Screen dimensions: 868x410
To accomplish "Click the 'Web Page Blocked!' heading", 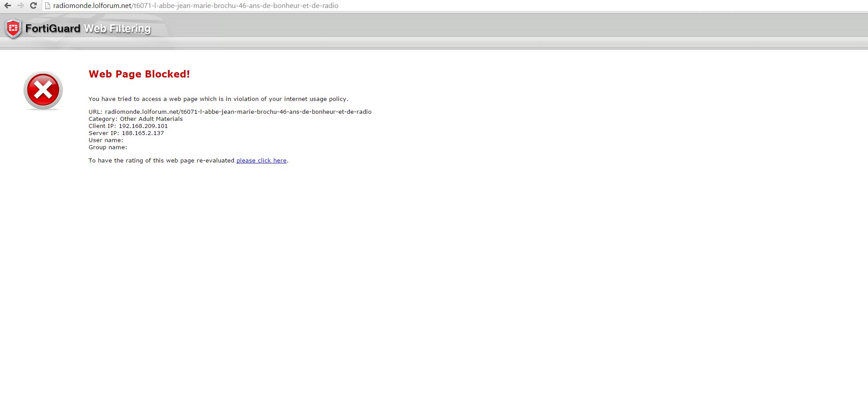I will (x=139, y=74).
